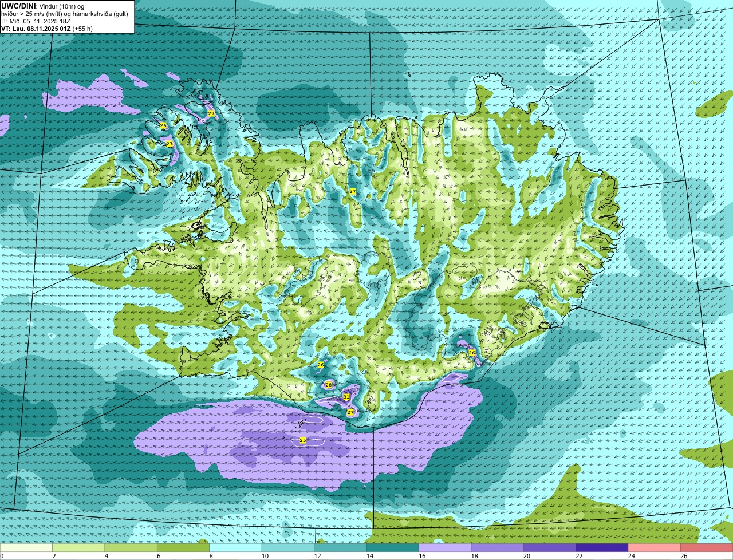Select the lavender 16–18 m/s scale swatch
Viewport: 733px width, 560px height.
pyautogui.click(x=445, y=548)
